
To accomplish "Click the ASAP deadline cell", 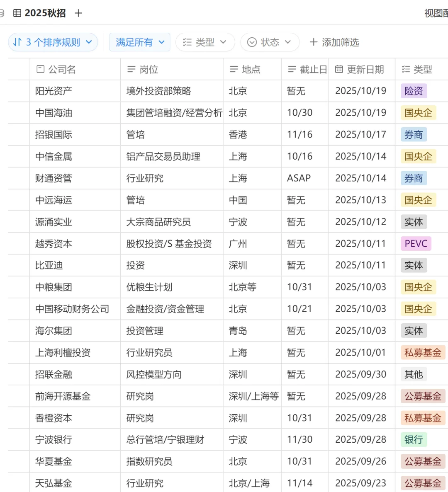I will point(304,178).
